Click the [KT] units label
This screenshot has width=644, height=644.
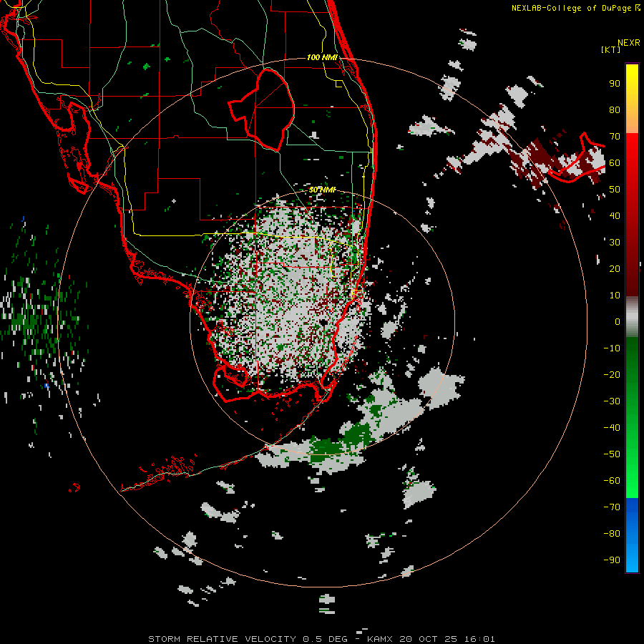(611, 49)
